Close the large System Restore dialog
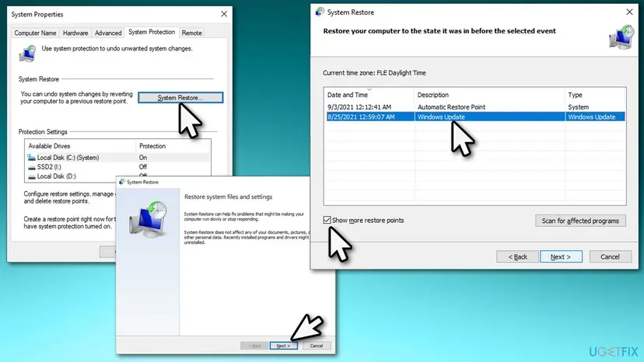644x362 pixels. pyautogui.click(x=629, y=12)
